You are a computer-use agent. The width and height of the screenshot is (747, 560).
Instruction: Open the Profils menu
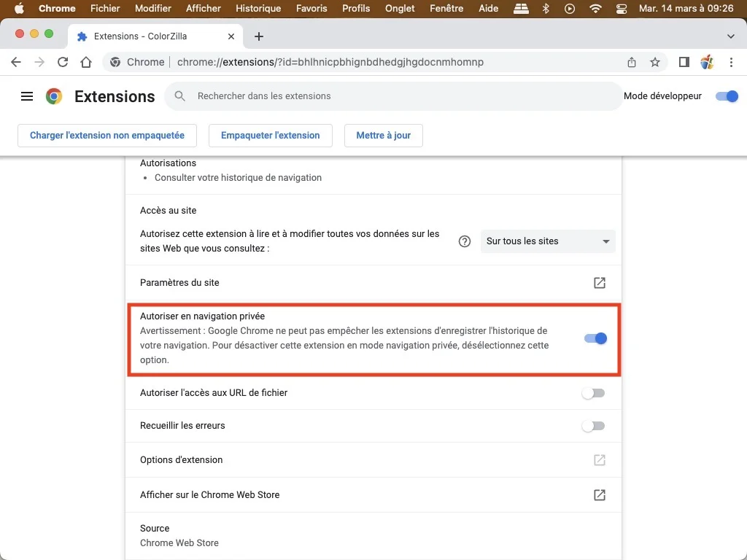pos(356,8)
